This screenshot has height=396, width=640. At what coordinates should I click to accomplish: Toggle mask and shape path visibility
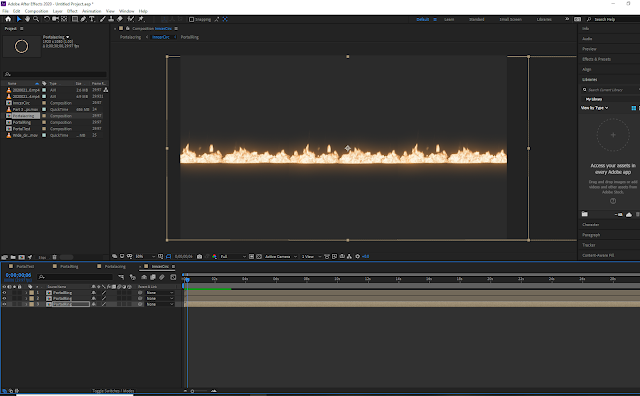click(168, 256)
